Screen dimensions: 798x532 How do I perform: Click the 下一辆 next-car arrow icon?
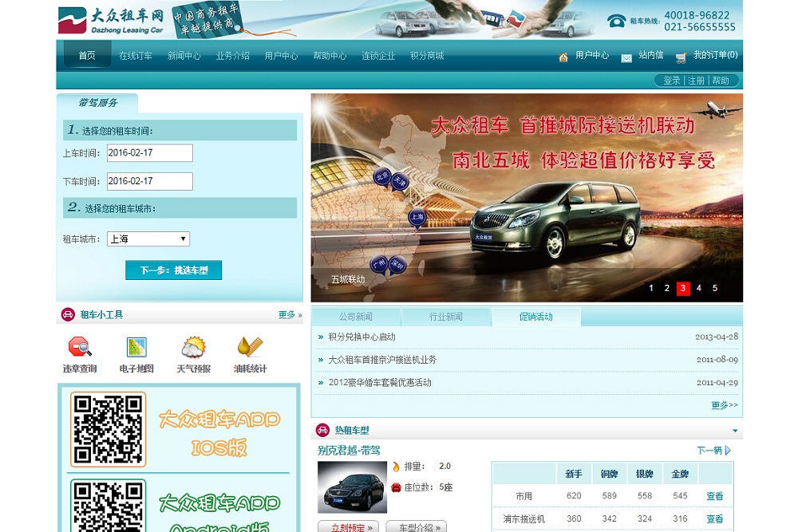tap(729, 450)
